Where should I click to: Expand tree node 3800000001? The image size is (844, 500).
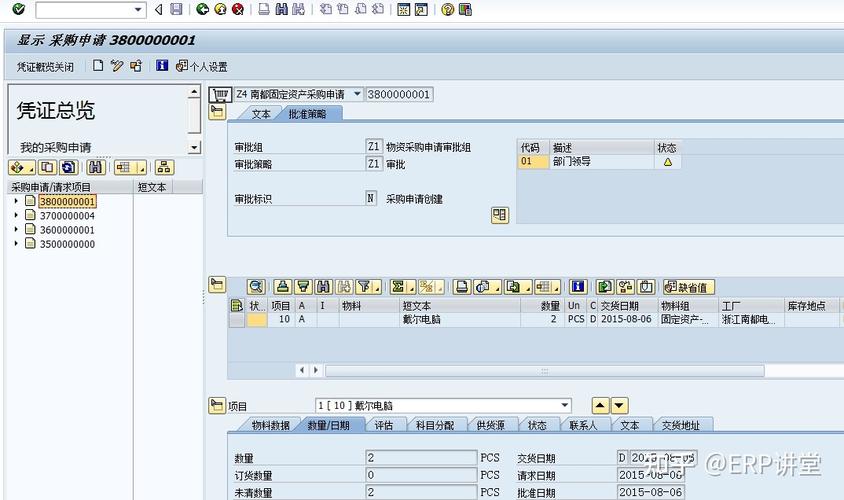pos(16,201)
